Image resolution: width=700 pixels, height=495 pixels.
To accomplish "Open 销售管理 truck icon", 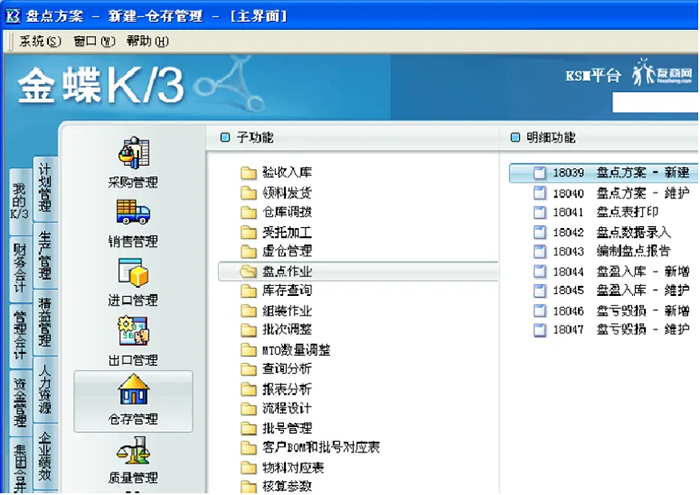I will pos(133,212).
